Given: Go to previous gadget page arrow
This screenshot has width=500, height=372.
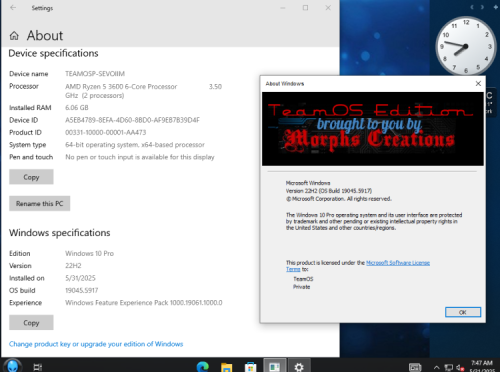Looking at the screenshot, I should pyautogui.click(x=472, y=7).
